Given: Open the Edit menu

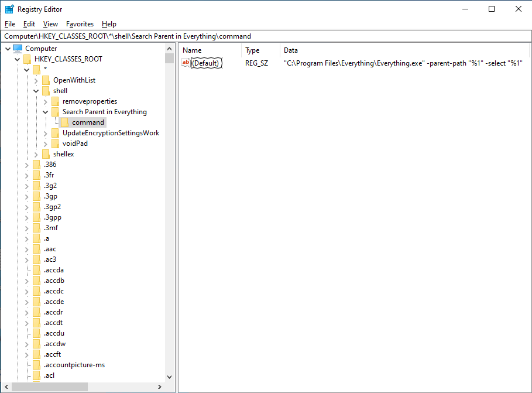Looking at the screenshot, I should tap(29, 24).
